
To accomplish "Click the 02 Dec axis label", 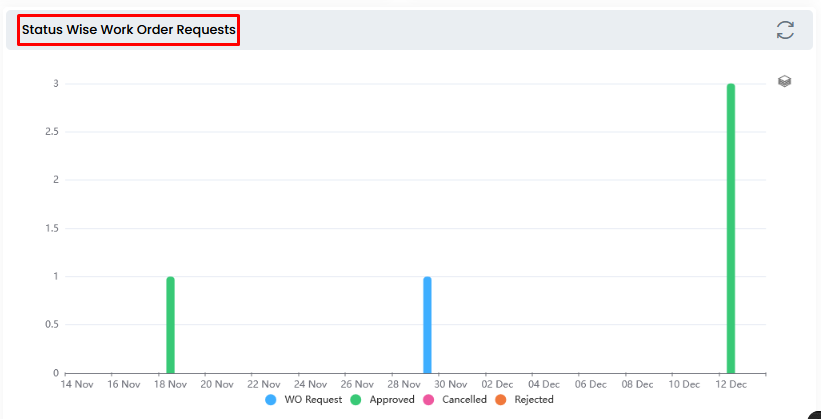I will pos(497,384).
